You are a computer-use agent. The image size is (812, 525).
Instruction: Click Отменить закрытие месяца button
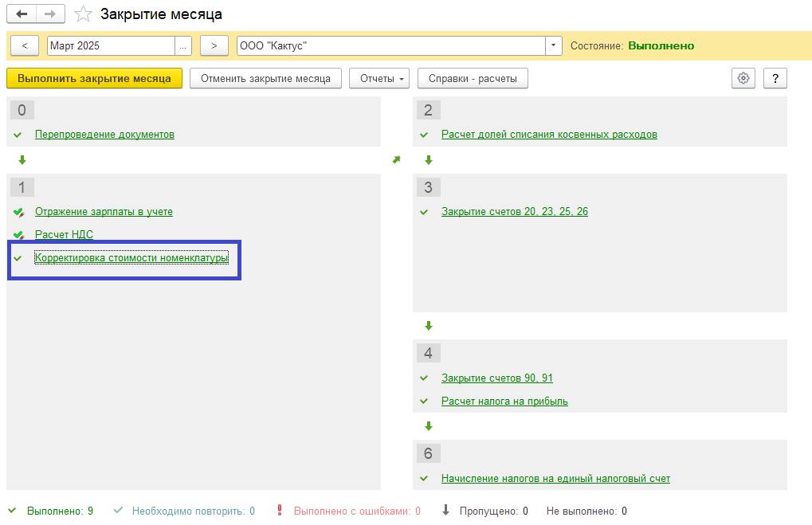point(265,78)
